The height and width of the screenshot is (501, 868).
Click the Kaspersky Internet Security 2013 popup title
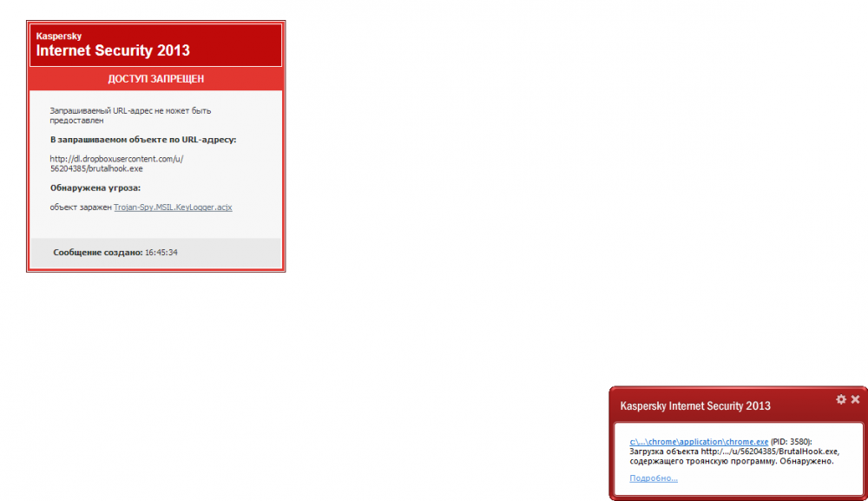(695, 405)
